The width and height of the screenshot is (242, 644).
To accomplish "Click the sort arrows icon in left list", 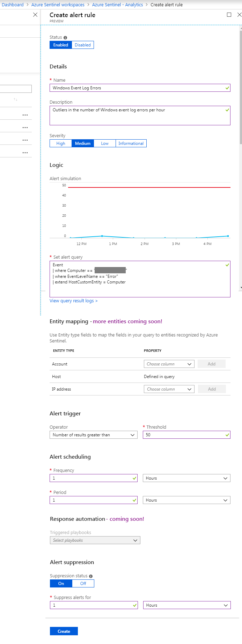I will tap(15, 99).
